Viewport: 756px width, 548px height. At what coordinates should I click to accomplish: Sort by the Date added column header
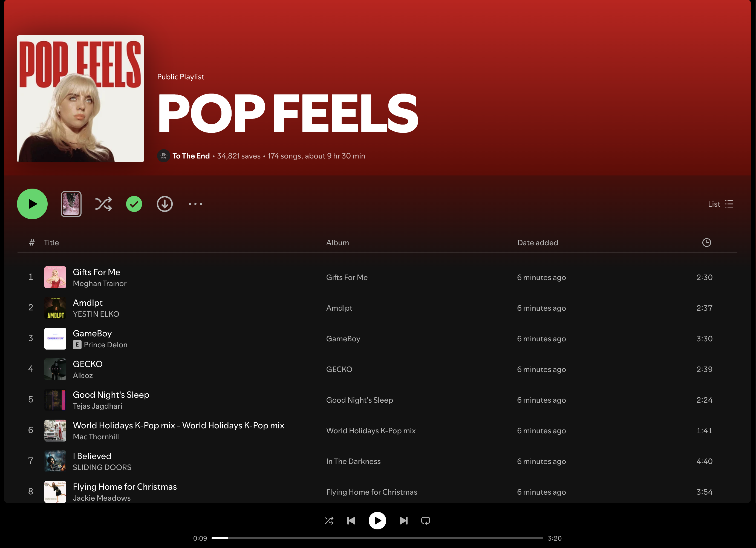click(537, 243)
